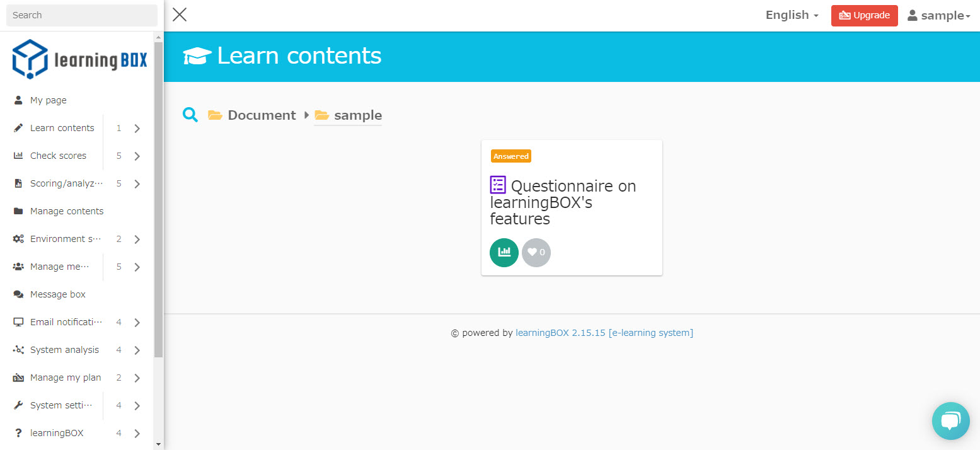Click the questionnaire checklist icon on the card

tap(498, 185)
